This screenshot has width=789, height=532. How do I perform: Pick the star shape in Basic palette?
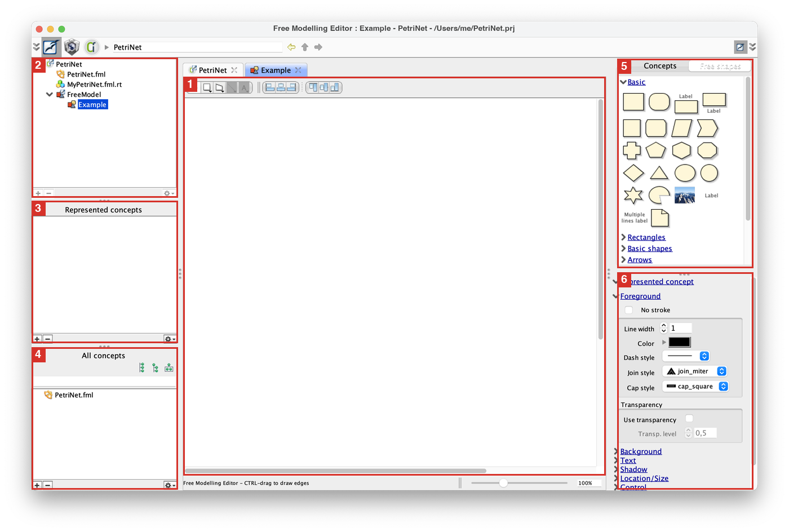point(633,196)
